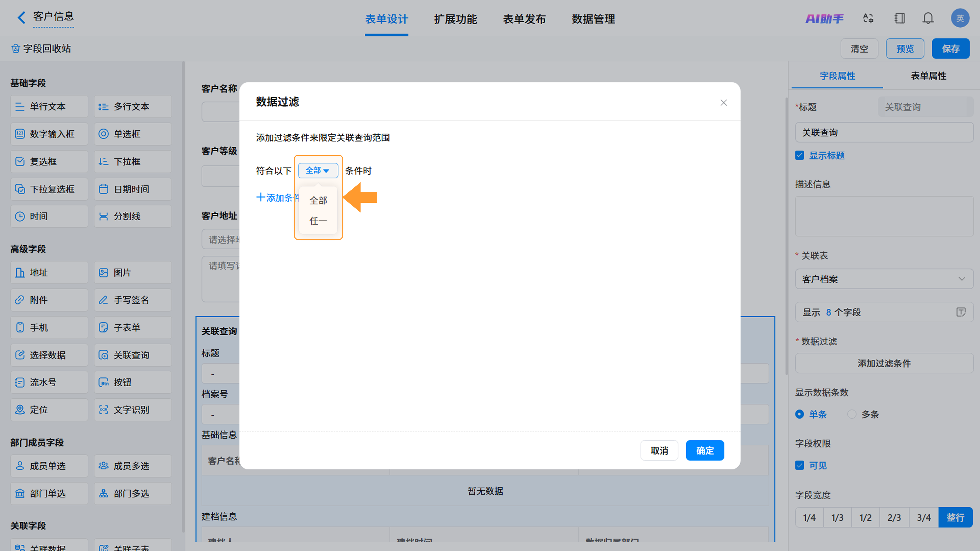The image size is (980, 551).
Task: Open the user avatar menu
Action: tap(960, 18)
